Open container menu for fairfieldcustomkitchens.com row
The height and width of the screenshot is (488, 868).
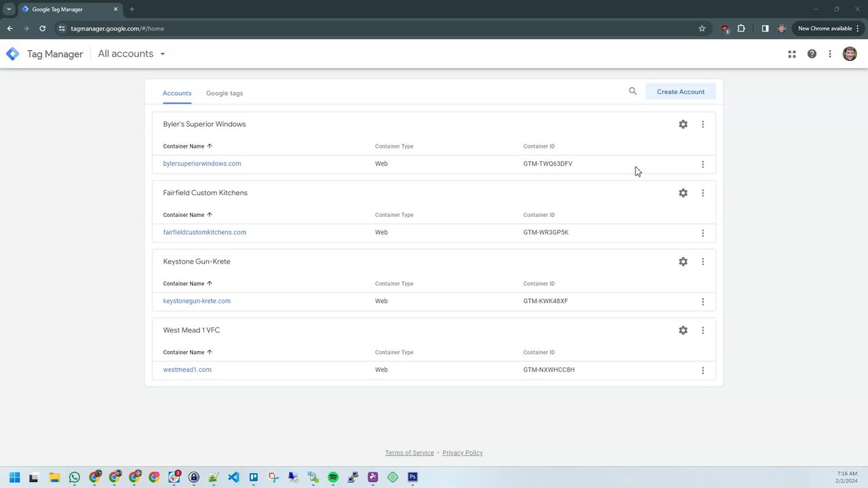coord(703,233)
